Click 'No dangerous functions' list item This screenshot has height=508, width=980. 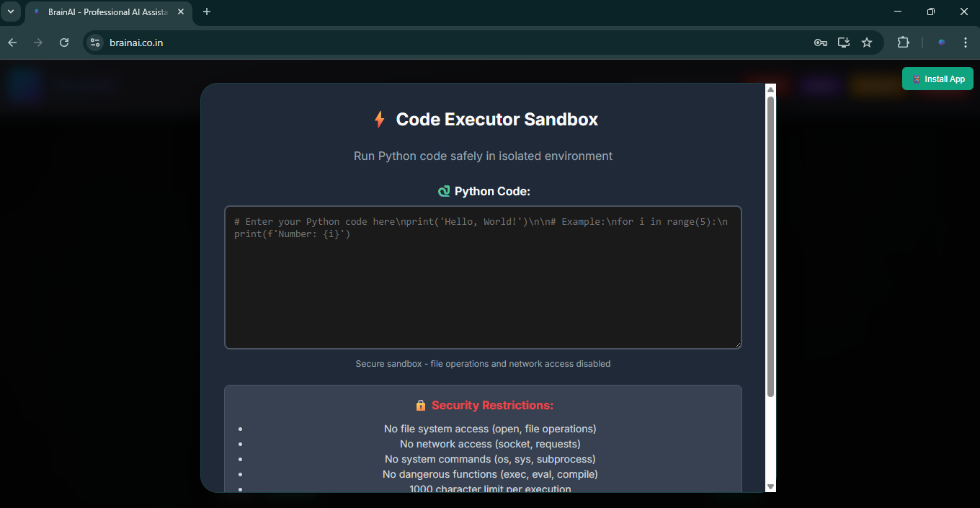[x=490, y=474]
